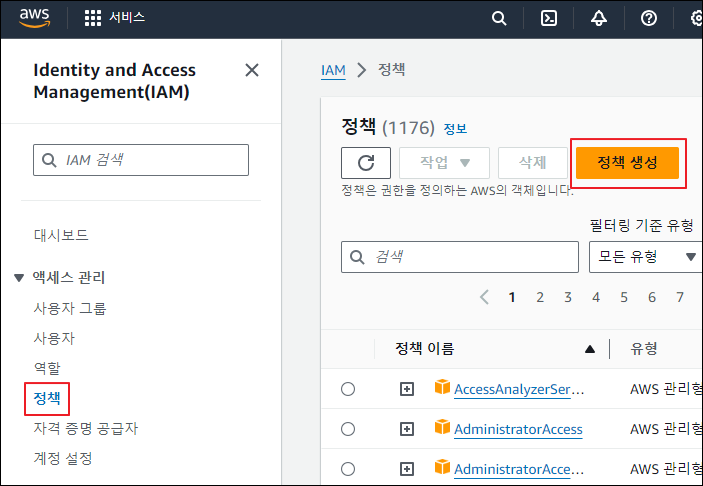Select the AccessAnalyzerSer policy radio button
This screenshot has width=703, height=486.
coord(348,389)
